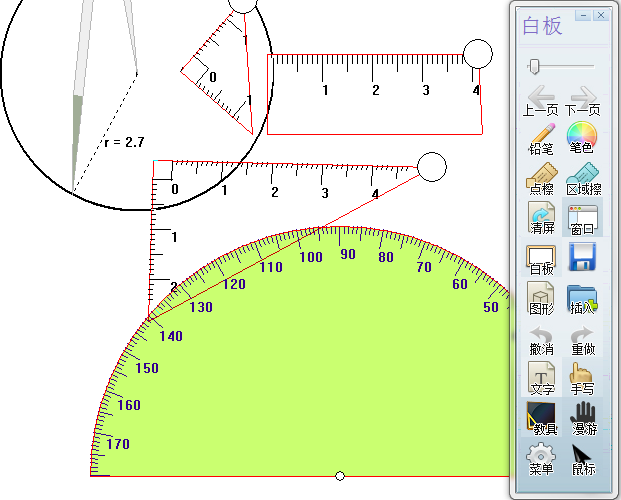Open the 菜单 gear menu
The image size is (621, 500).
tap(541, 459)
